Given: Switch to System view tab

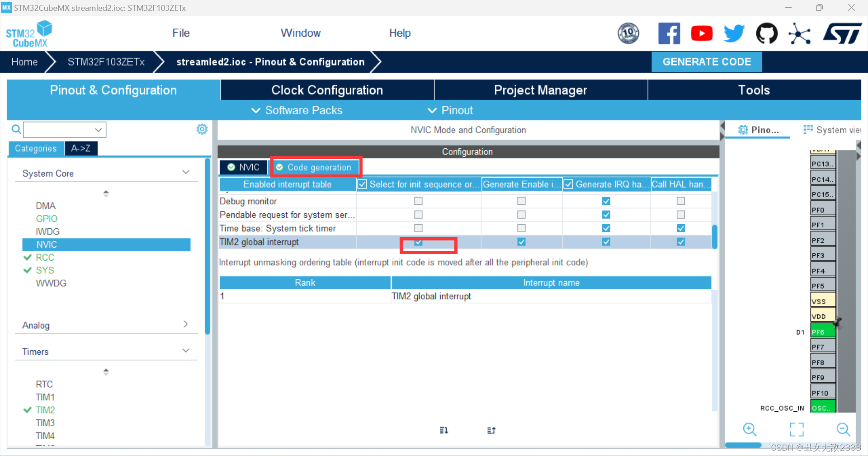Looking at the screenshot, I should click(x=832, y=130).
